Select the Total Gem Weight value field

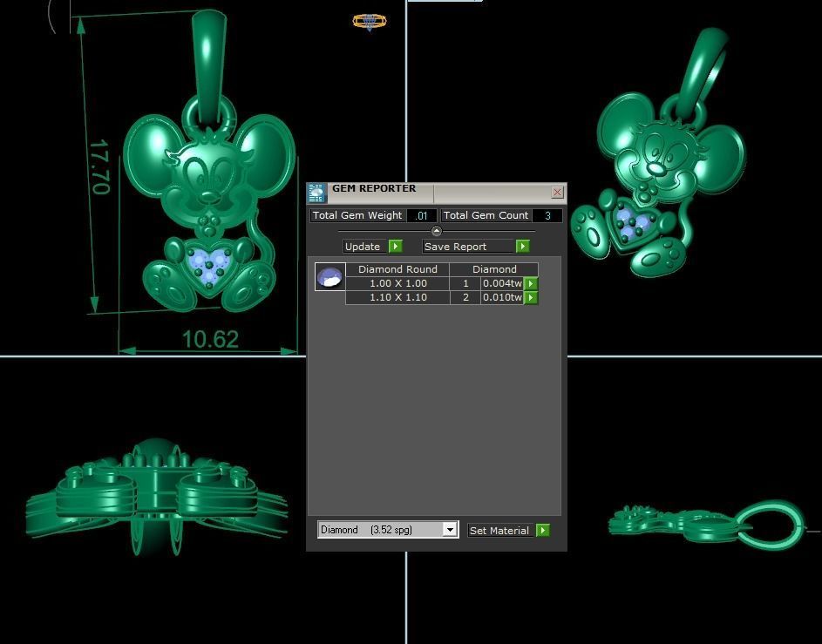coord(421,215)
